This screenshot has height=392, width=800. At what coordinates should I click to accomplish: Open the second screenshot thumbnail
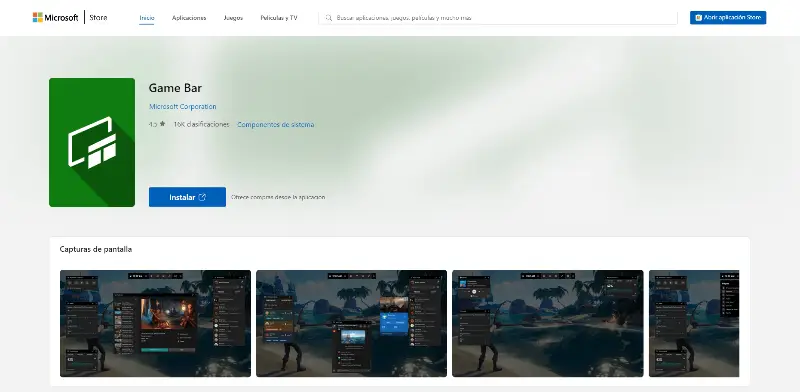click(351, 323)
